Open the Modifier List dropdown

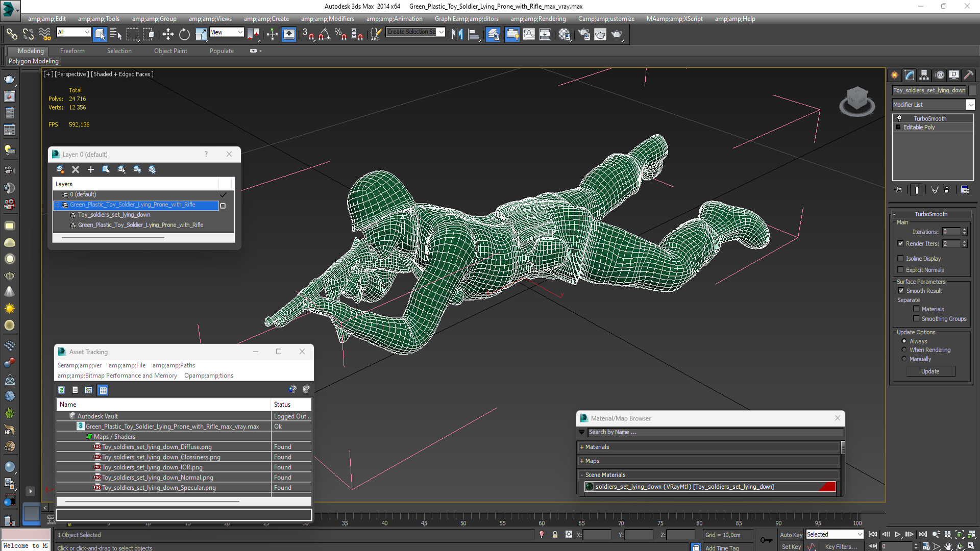click(933, 105)
